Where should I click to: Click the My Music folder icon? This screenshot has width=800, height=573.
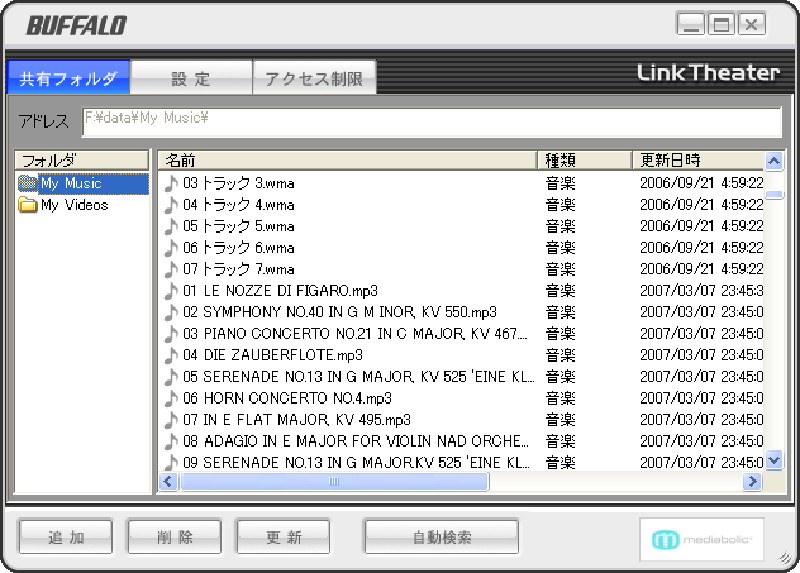click(x=28, y=183)
